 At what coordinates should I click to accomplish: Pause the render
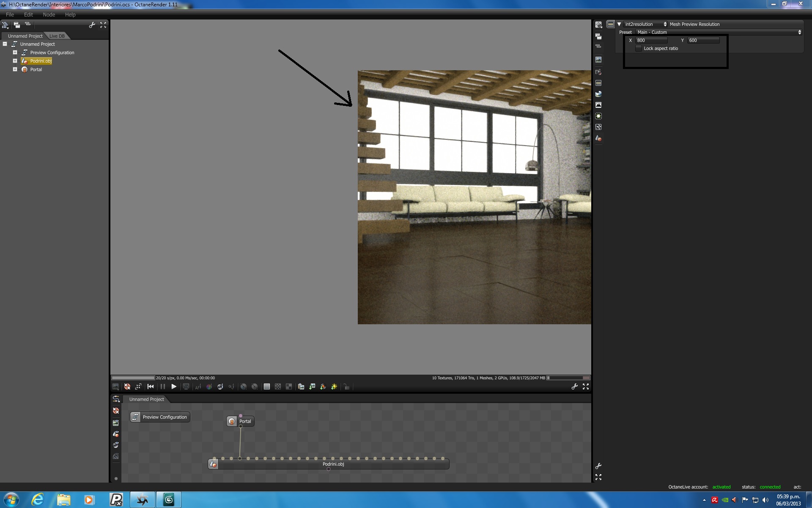click(162, 387)
